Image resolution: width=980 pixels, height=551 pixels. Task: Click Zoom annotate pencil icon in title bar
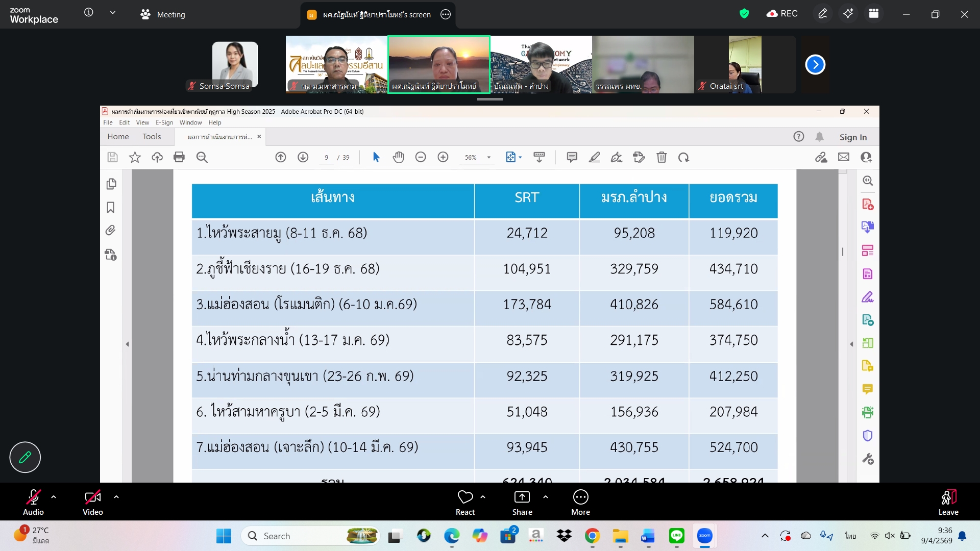click(x=822, y=14)
